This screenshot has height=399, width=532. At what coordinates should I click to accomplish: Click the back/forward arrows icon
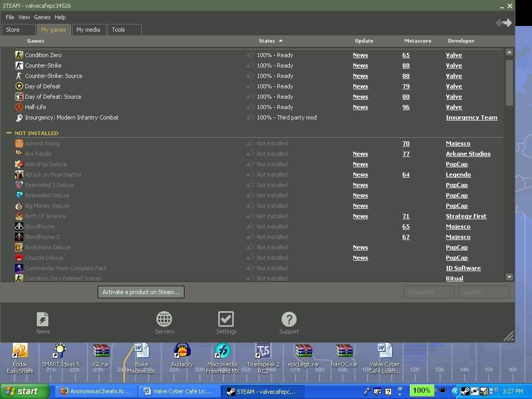pyautogui.click(x=503, y=23)
